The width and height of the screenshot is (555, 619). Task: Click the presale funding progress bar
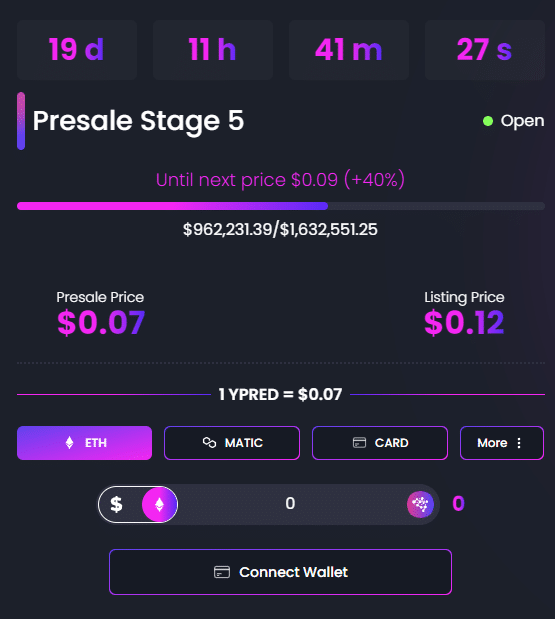281,206
